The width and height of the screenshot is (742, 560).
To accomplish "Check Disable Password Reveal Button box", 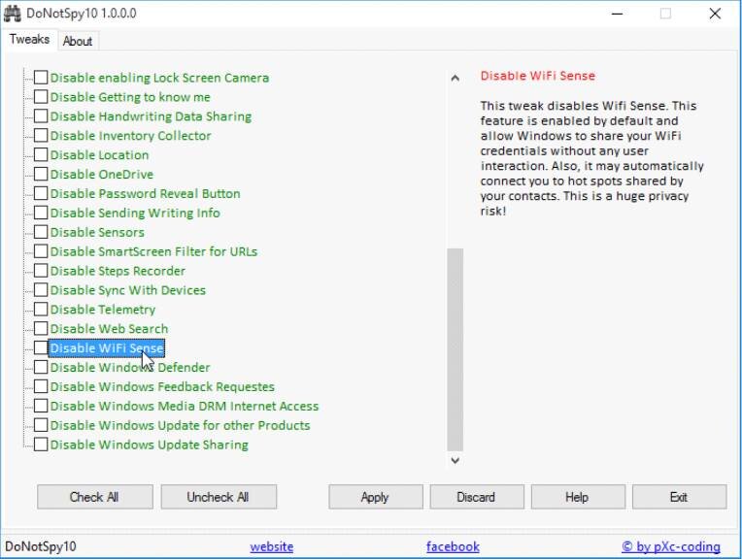I will coord(41,193).
